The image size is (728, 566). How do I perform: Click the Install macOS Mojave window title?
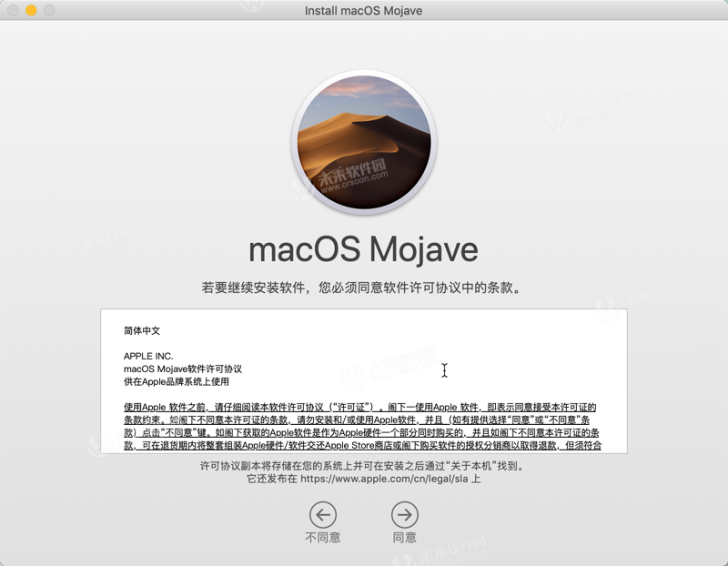[363, 10]
